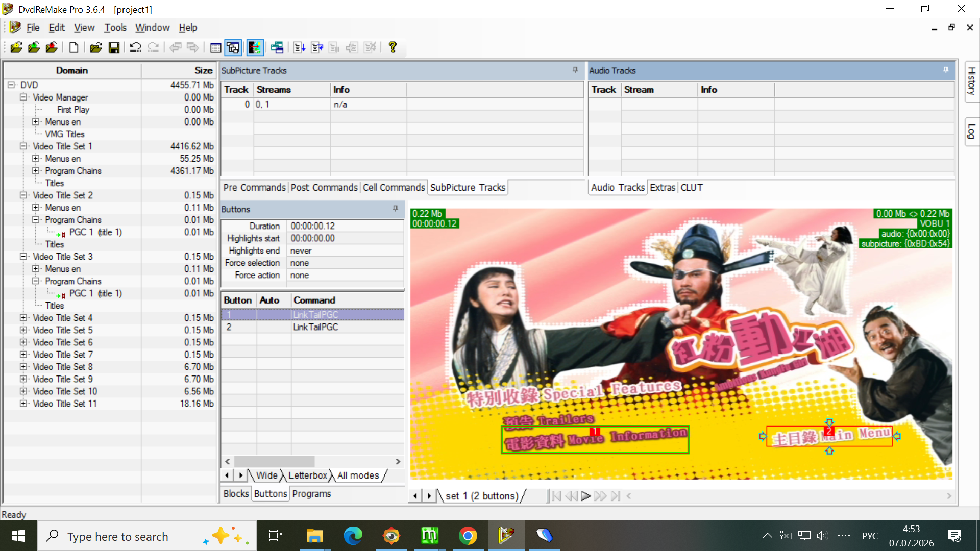Select the Main Menu button in preview
This screenshot has height=551, width=980.
(x=829, y=436)
